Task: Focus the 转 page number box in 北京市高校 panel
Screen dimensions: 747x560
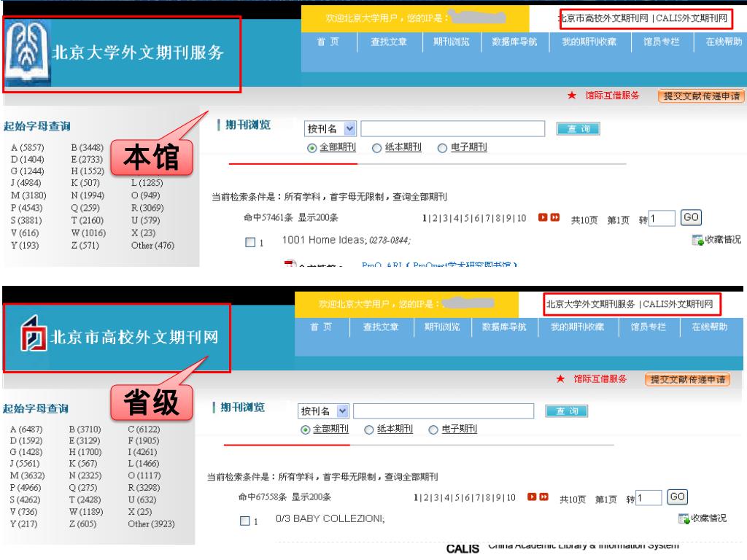Action: point(649,498)
